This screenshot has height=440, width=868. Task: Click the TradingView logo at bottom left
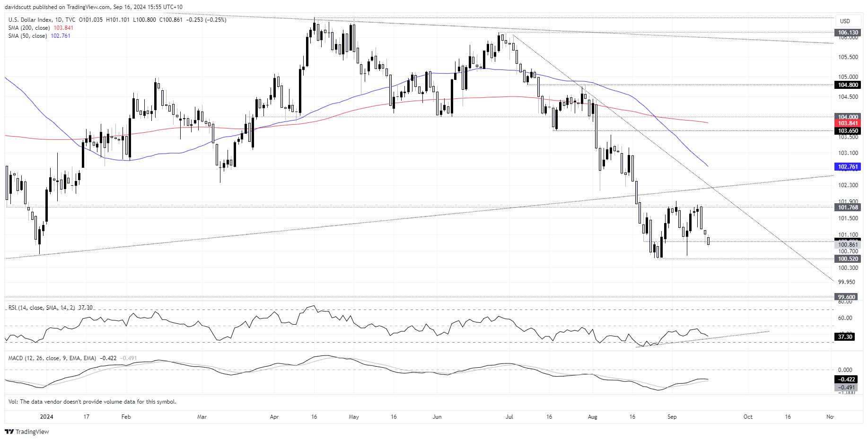(27, 431)
